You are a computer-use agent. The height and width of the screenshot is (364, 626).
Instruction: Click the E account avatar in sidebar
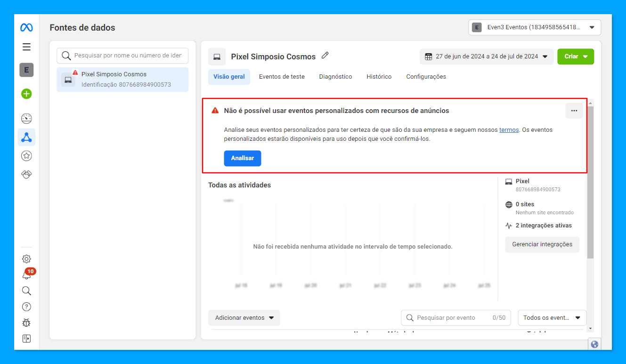(x=26, y=70)
